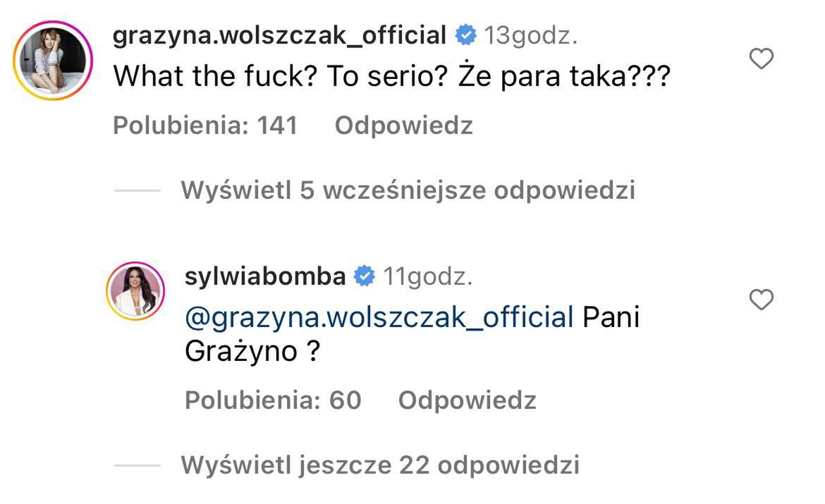Screen dimensions: 825x504
Task: Open the sylwiabomba username link
Action: pos(265,277)
